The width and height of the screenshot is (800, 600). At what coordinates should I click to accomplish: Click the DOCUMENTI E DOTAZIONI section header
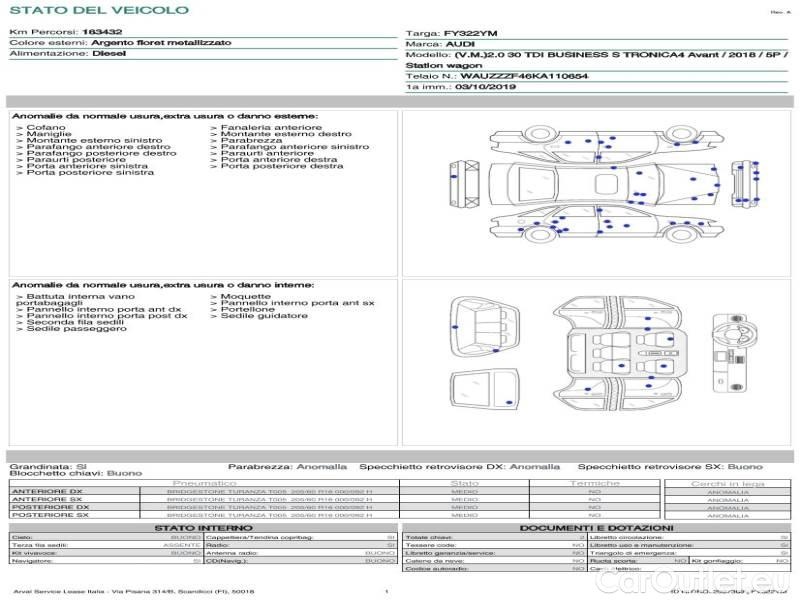click(595, 527)
